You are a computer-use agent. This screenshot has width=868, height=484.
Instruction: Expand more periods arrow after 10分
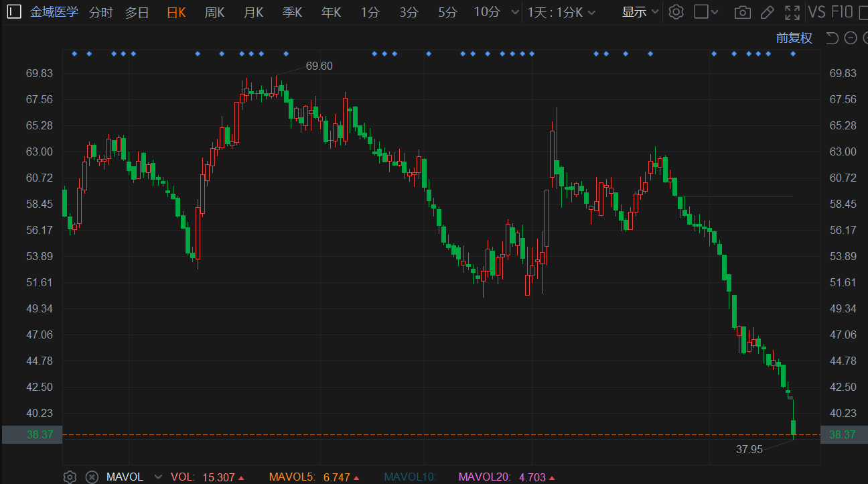tap(514, 12)
